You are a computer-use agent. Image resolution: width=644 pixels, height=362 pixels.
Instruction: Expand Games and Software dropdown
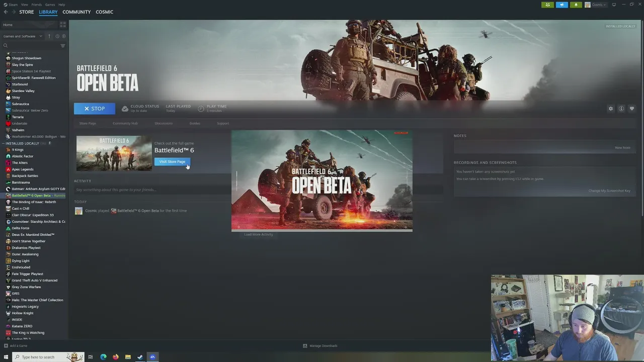point(22,36)
